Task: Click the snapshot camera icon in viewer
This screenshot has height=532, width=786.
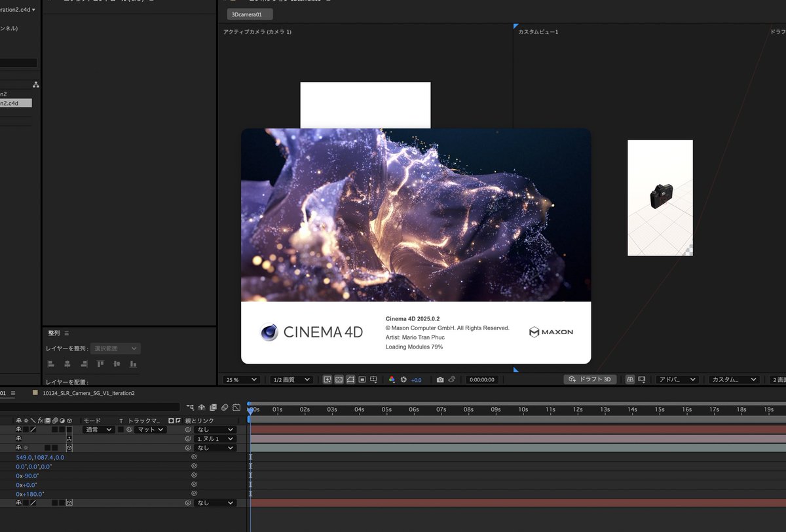Action: (x=440, y=379)
